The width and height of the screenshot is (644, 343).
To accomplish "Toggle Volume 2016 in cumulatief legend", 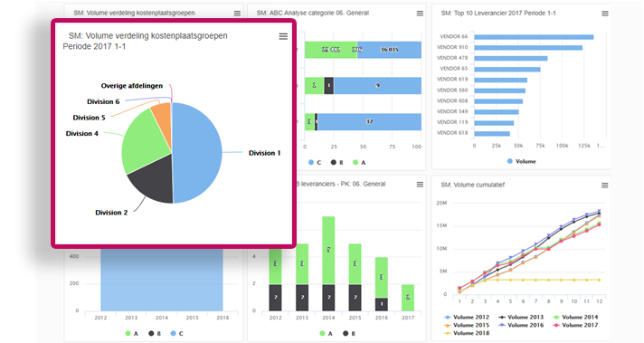I will tap(521, 325).
